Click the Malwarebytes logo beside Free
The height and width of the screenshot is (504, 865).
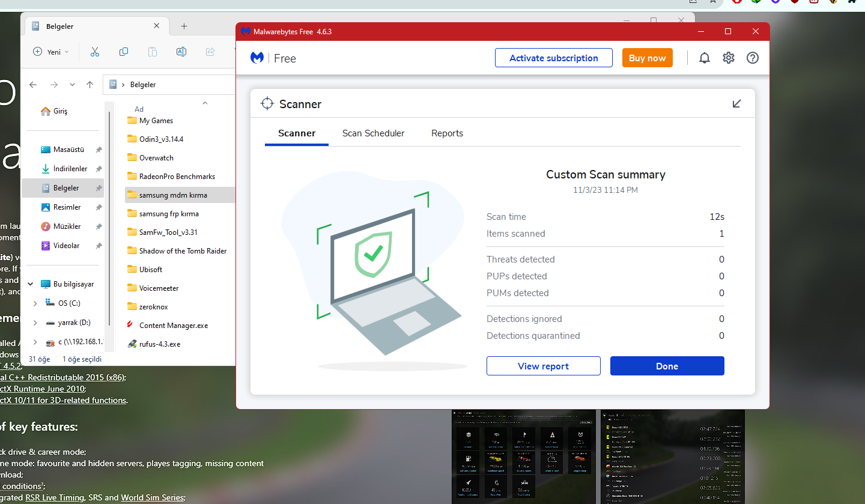[x=257, y=58]
